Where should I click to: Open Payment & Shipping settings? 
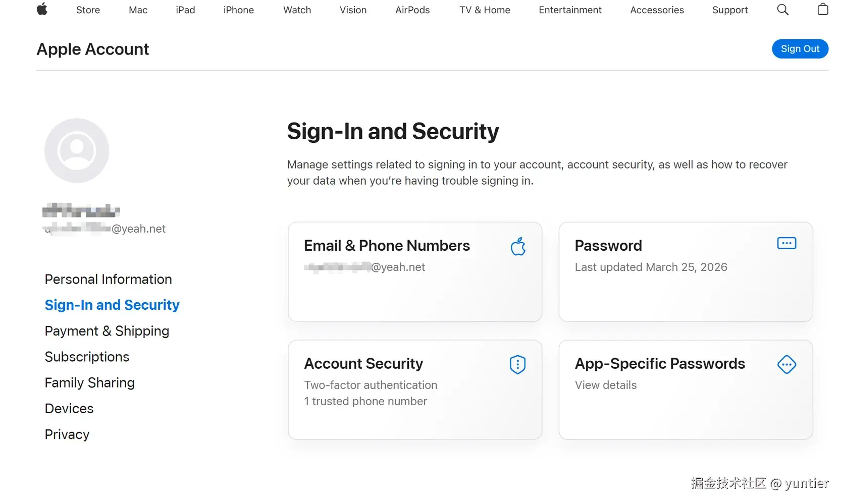(107, 331)
